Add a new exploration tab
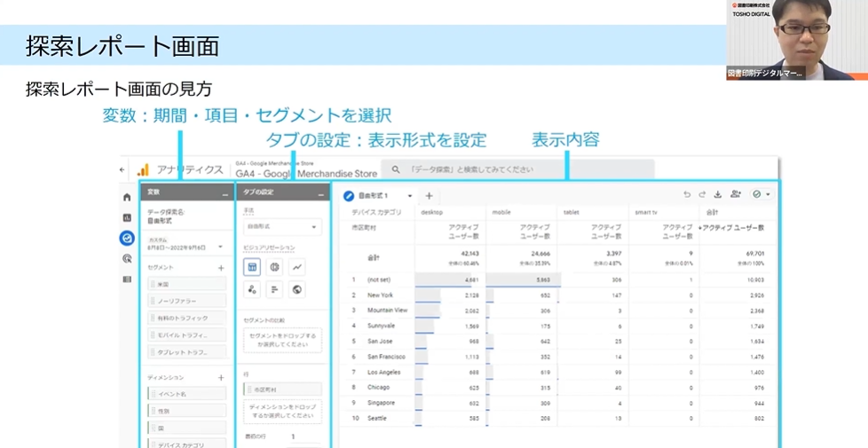The image size is (868, 448). point(429,196)
